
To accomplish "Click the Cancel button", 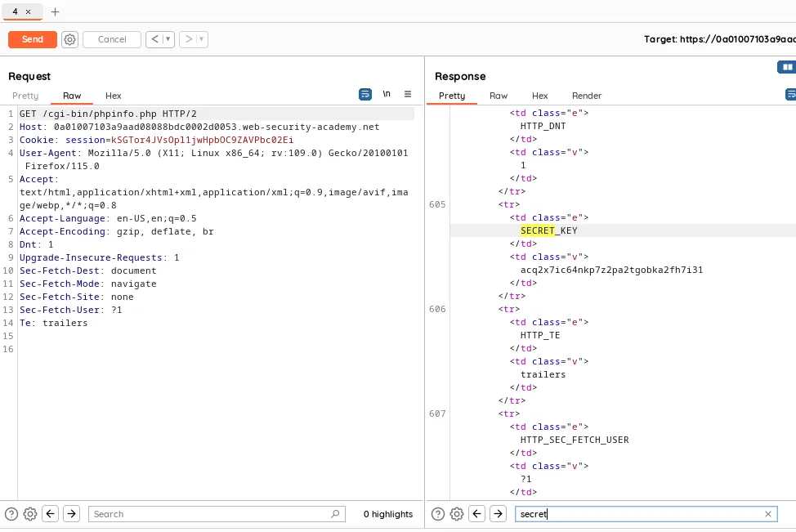I will [x=112, y=39].
